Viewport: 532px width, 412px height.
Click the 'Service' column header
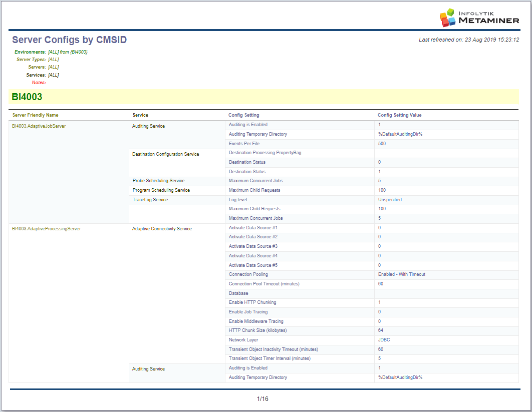(x=140, y=115)
